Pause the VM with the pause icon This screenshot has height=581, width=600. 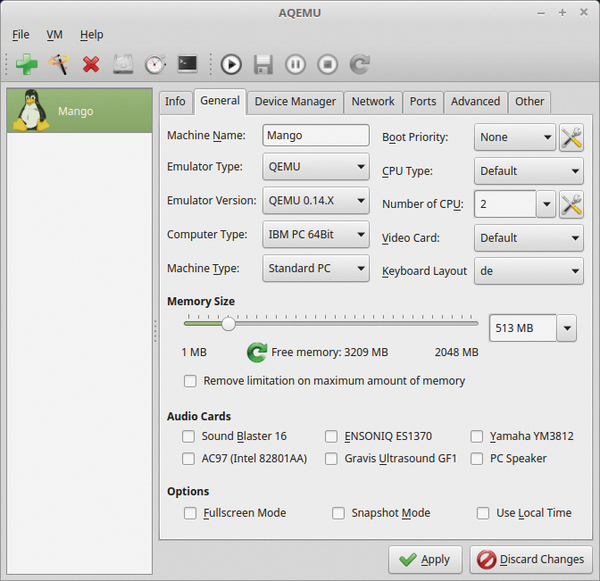coord(295,64)
